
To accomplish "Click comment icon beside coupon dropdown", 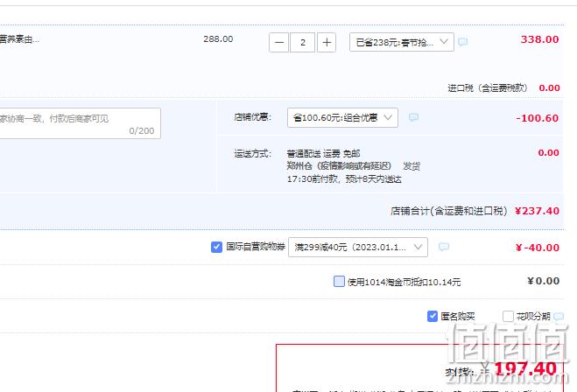I will pos(444,247).
